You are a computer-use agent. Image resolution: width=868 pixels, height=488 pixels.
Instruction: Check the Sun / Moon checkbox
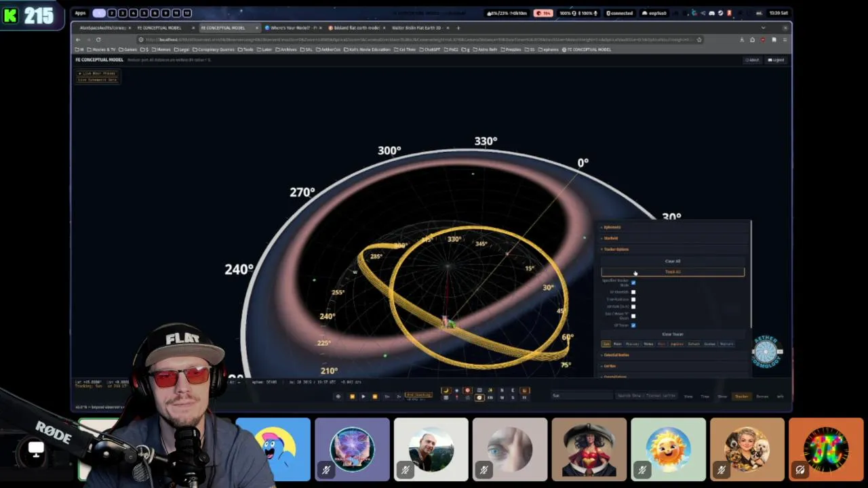point(633,316)
